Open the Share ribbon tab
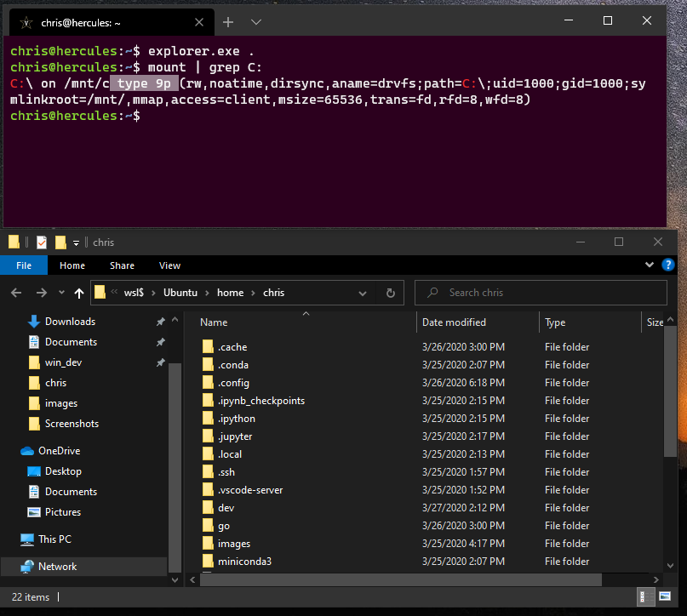The width and height of the screenshot is (687, 616). tap(122, 265)
